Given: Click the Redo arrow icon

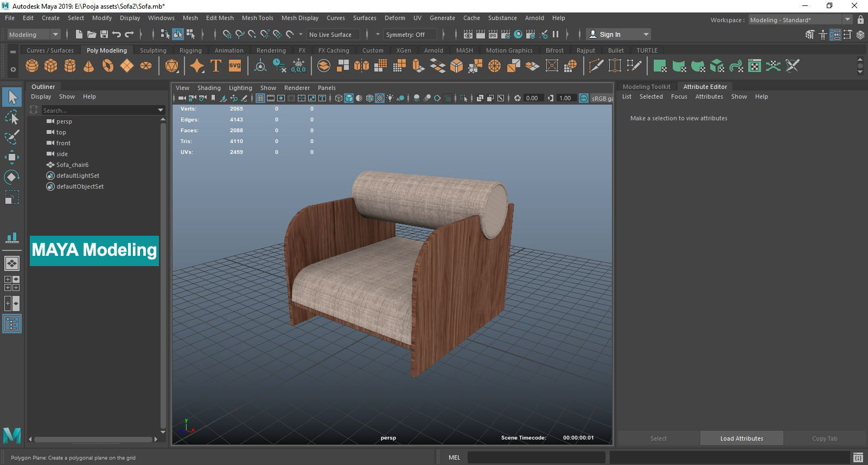Looking at the screenshot, I should coord(129,34).
